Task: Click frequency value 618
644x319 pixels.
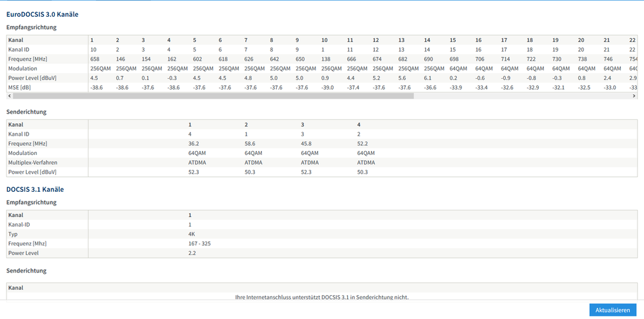Action: pyautogui.click(x=223, y=59)
